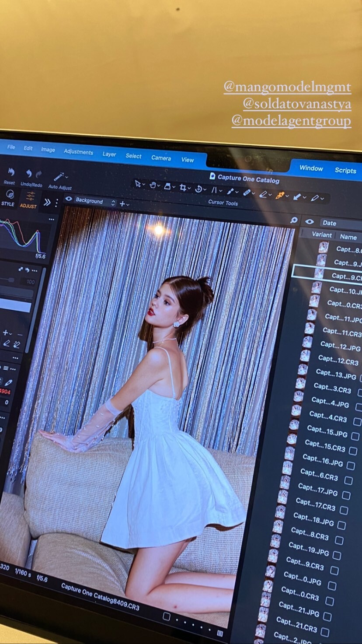Viewport: 362px width, 644px height.
Task: Enable the checkbox for Capt...15.JPG
Action: [x=355, y=436]
